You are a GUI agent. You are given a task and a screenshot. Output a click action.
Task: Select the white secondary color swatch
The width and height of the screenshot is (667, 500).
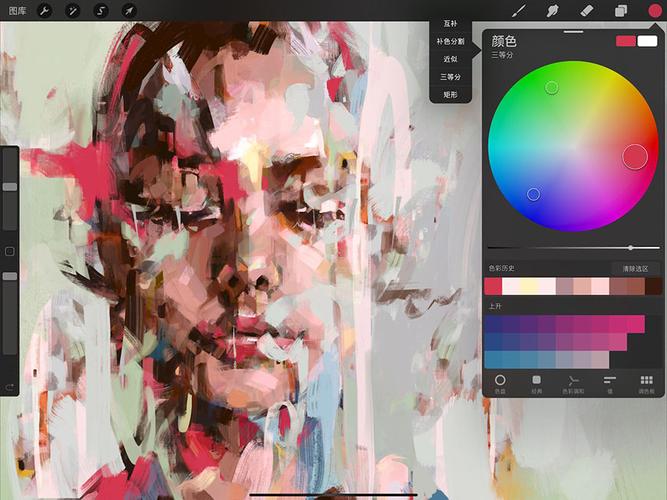[647, 41]
